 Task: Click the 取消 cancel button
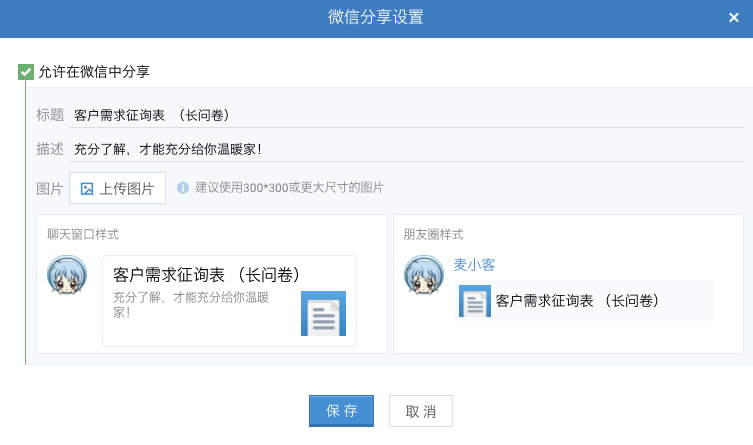pos(421,411)
